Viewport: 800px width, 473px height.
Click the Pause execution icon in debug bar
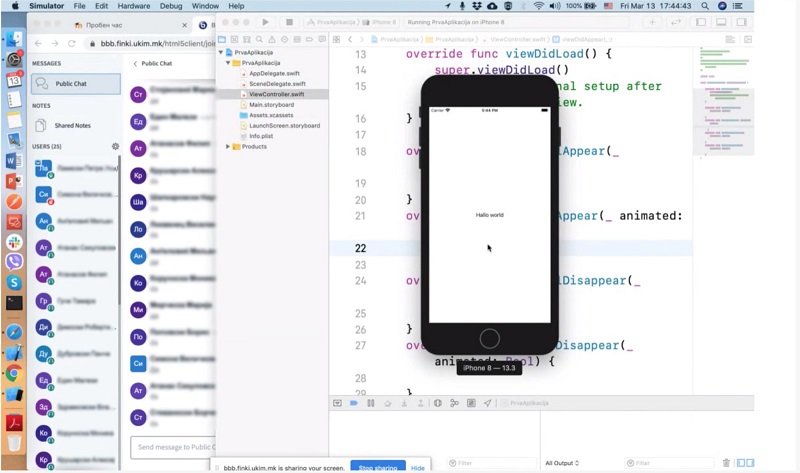[x=370, y=403]
